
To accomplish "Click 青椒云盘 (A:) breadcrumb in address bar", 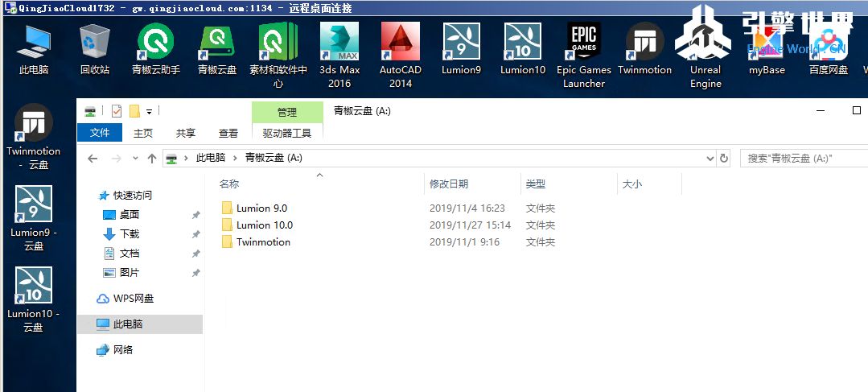I will 274,158.
